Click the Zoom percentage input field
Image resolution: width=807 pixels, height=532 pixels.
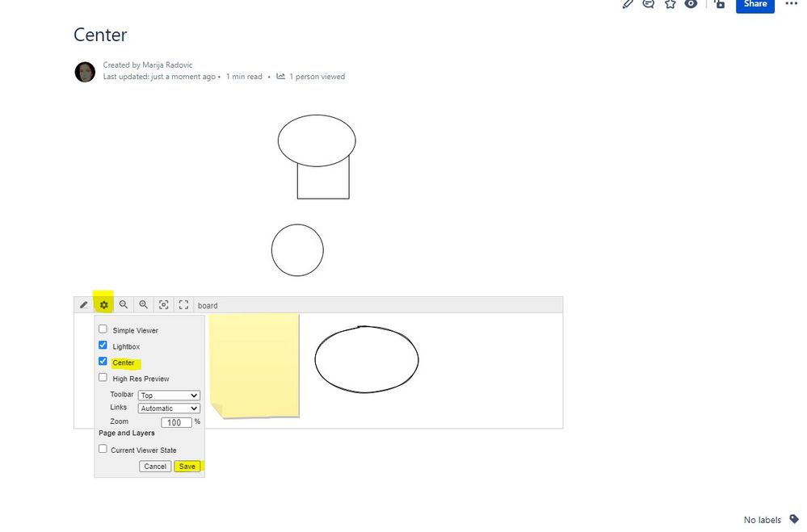[x=176, y=422]
